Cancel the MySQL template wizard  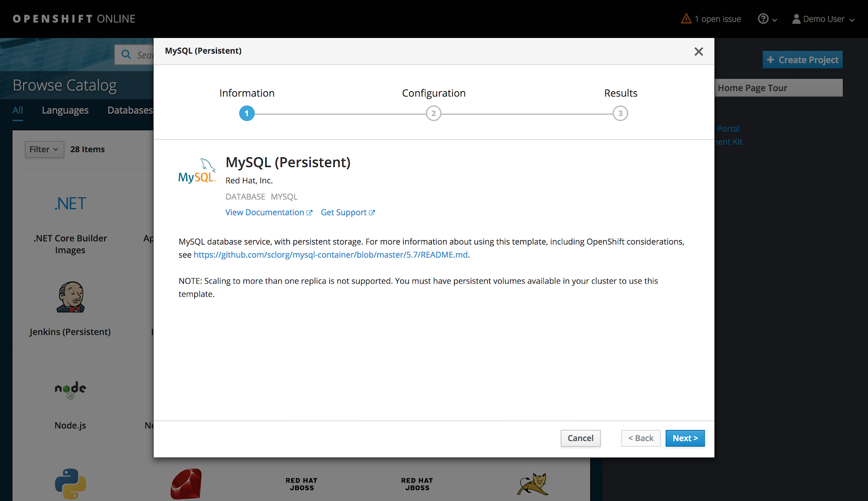point(580,438)
